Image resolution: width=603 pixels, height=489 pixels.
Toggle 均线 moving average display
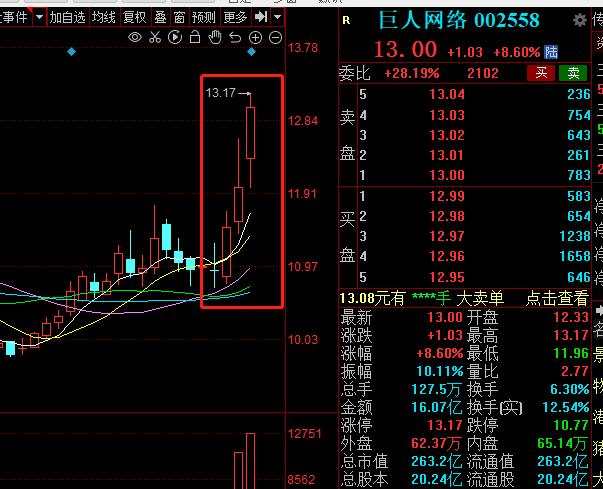pyautogui.click(x=104, y=17)
